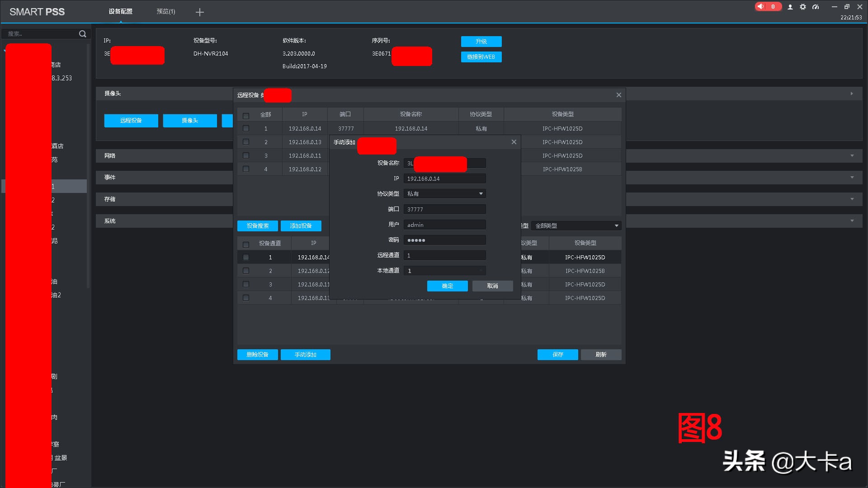Screen dimensions: 868x488
Task: Check the box for device row 192.168.0.14
Action: (246, 128)
